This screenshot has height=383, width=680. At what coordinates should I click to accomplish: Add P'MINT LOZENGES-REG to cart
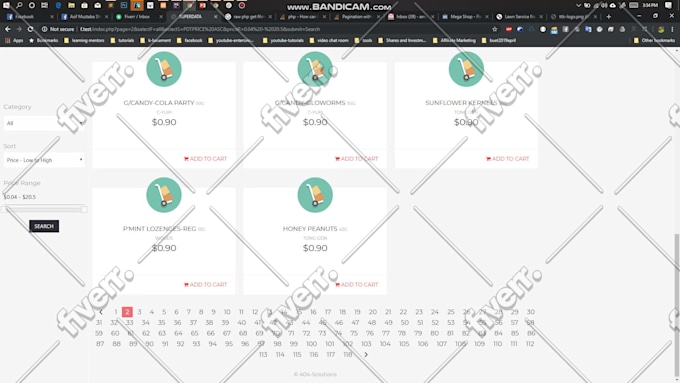pos(205,285)
